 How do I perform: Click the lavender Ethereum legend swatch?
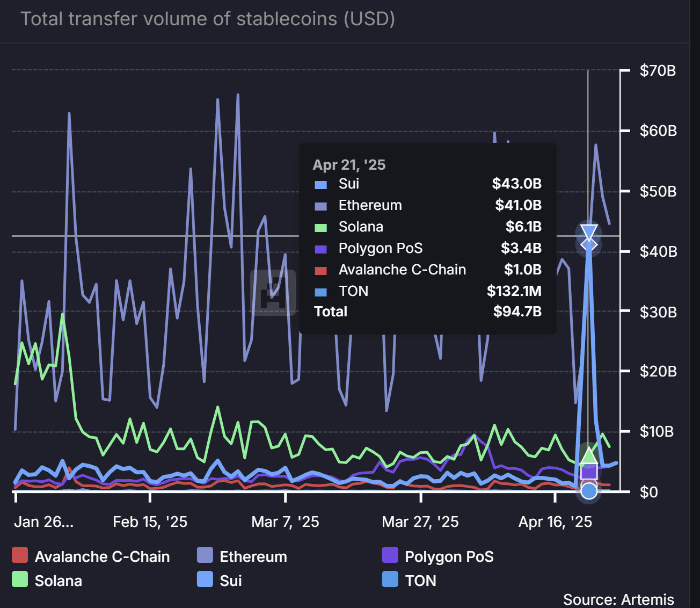coord(205,555)
